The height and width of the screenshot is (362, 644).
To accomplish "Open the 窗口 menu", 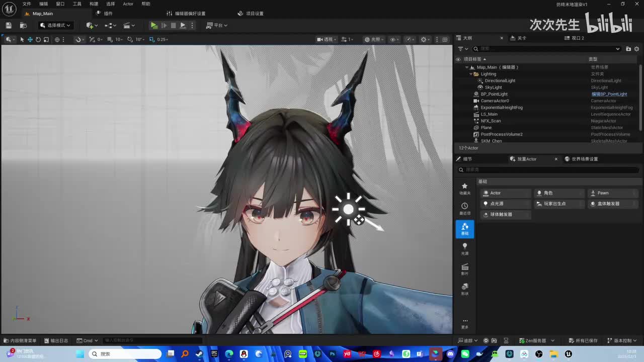I will pos(60,4).
